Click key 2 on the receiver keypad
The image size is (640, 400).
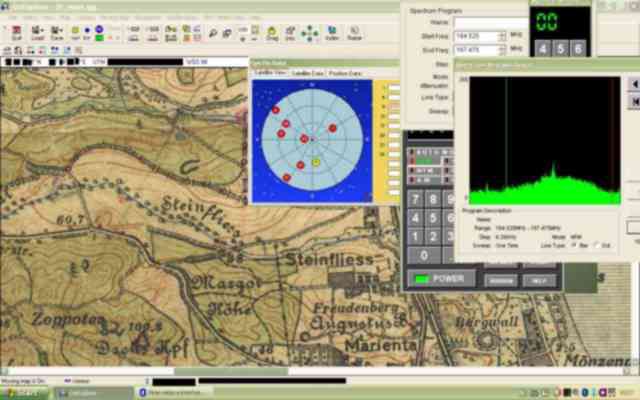click(x=433, y=236)
